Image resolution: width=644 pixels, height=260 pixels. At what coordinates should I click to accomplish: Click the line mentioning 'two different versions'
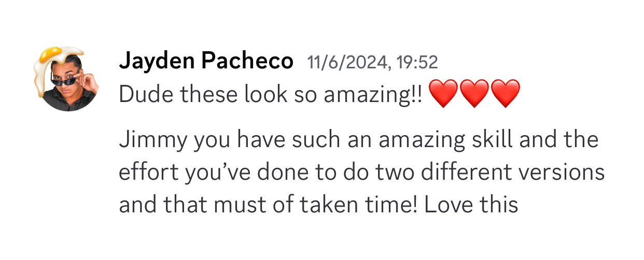361,172
